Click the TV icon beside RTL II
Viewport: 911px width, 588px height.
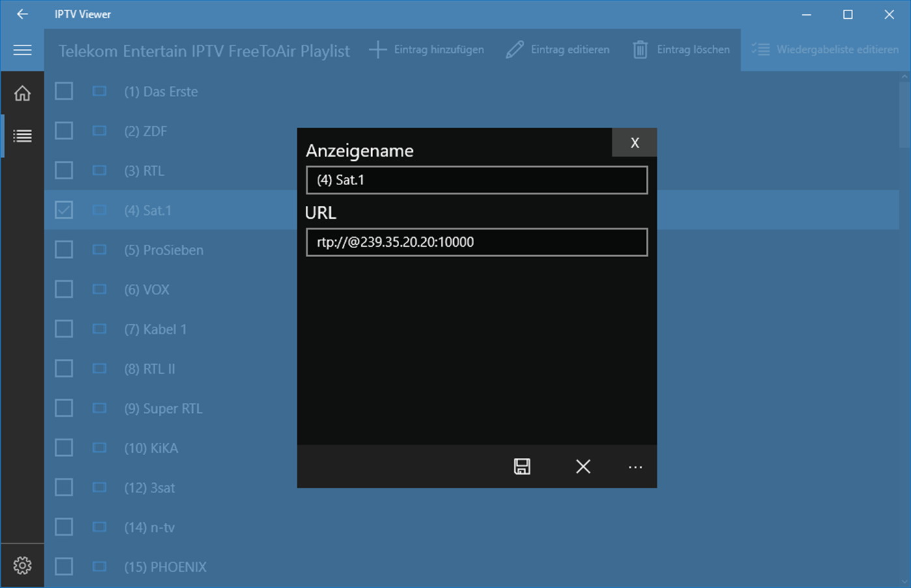click(99, 369)
